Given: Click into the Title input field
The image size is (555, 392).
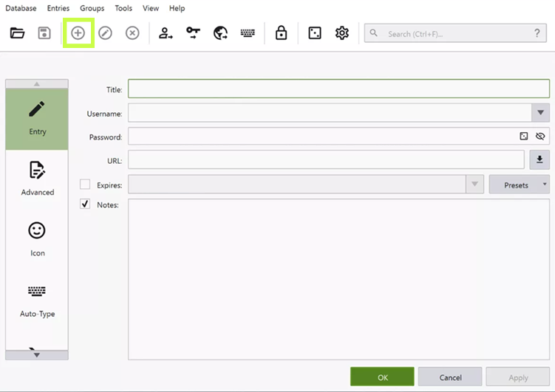Looking at the screenshot, I should pyautogui.click(x=338, y=89).
